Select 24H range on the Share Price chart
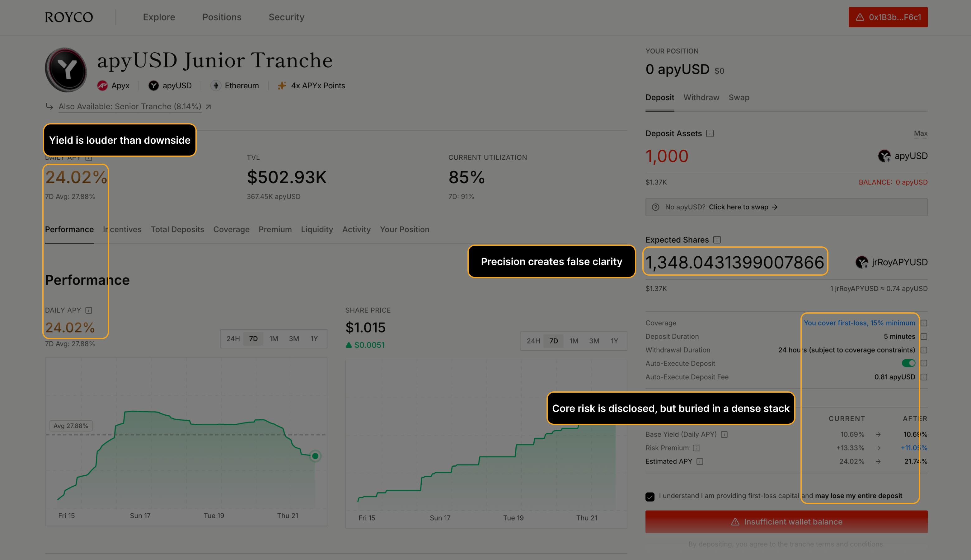Image resolution: width=971 pixels, height=560 pixels. (533, 341)
